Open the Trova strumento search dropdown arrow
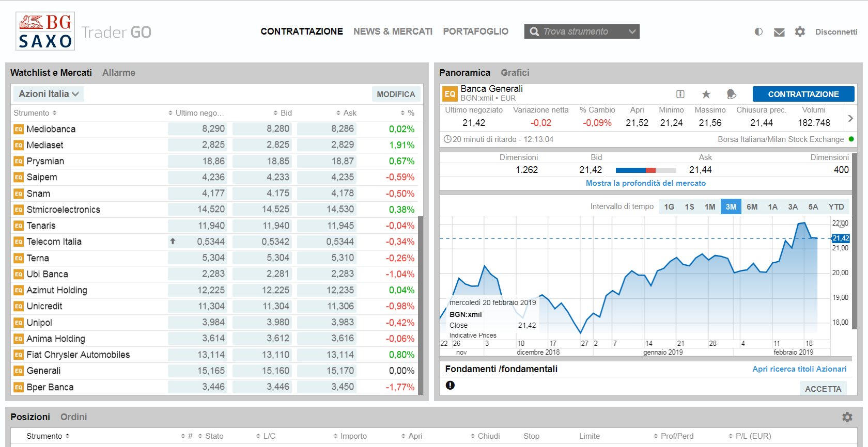Screen dimensions: 868x447 [x=632, y=31]
